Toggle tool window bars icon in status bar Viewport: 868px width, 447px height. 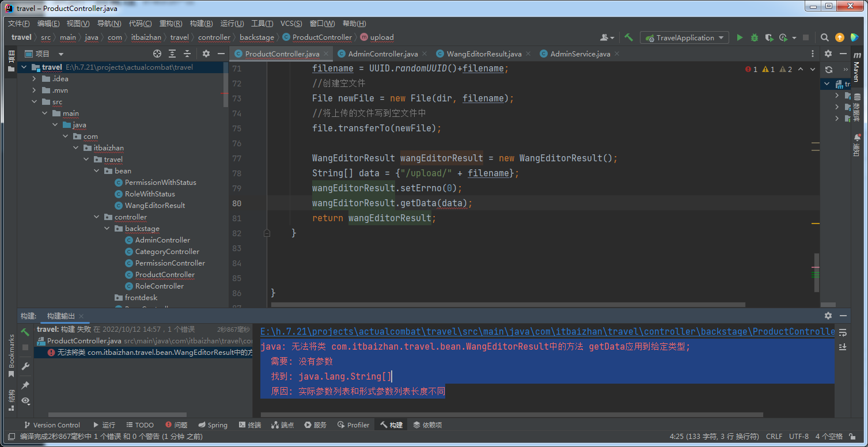[x=11, y=437]
